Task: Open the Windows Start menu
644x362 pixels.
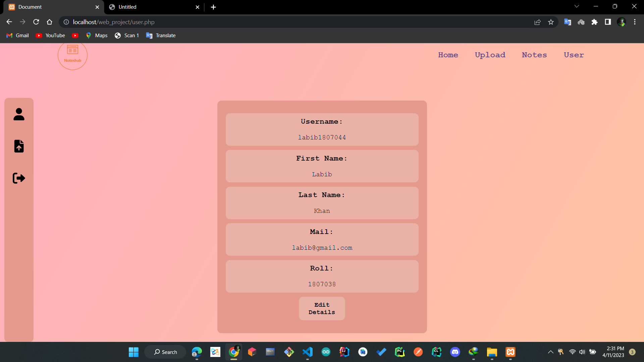Action: point(133,352)
